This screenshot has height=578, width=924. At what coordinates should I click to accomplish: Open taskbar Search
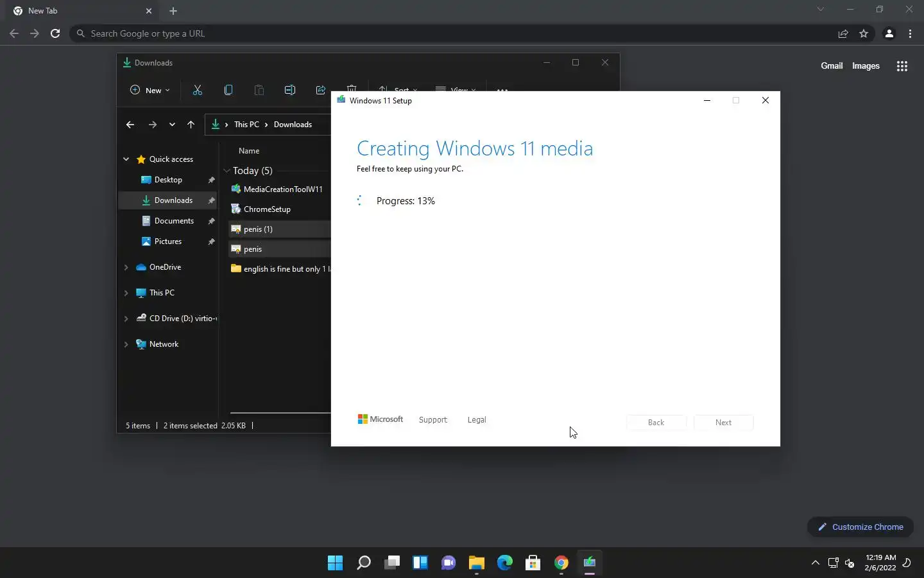(x=363, y=563)
